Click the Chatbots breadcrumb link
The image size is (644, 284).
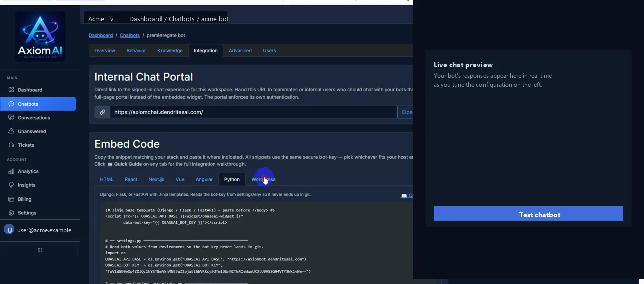130,35
